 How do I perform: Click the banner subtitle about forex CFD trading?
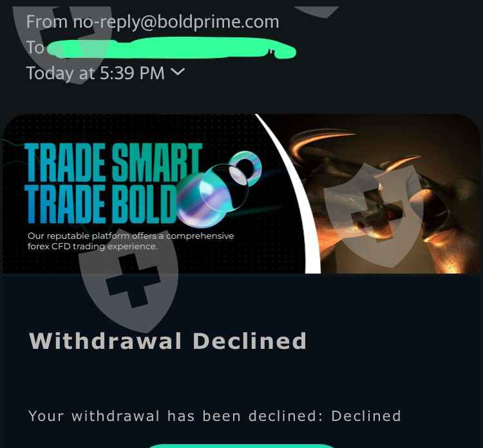tap(131, 241)
